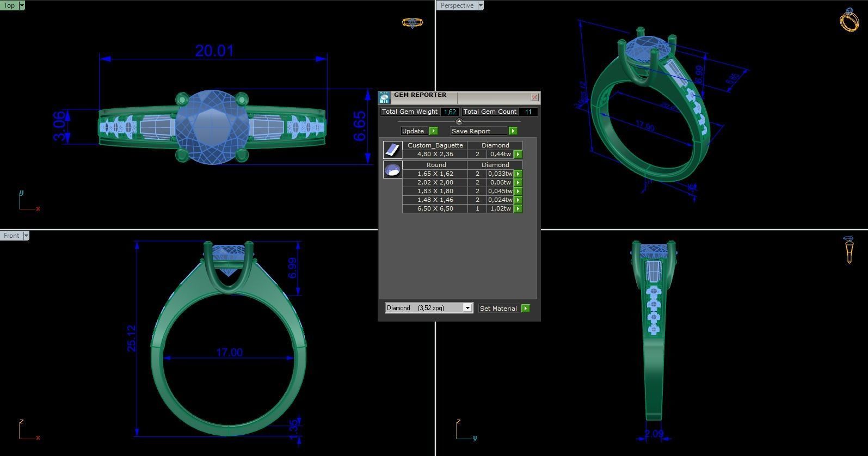The width and height of the screenshot is (868, 456).
Task: Click the side-view ring thumbnail icon
Action: click(849, 250)
